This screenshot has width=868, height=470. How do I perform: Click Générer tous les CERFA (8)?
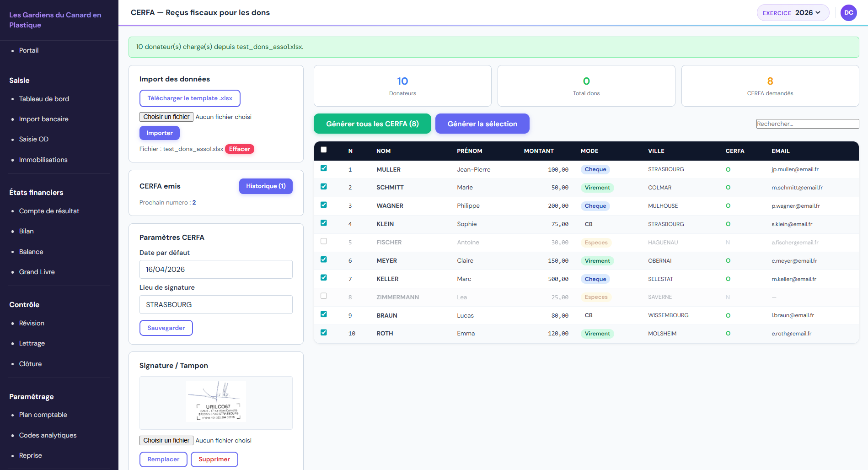[x=372, y=124]
